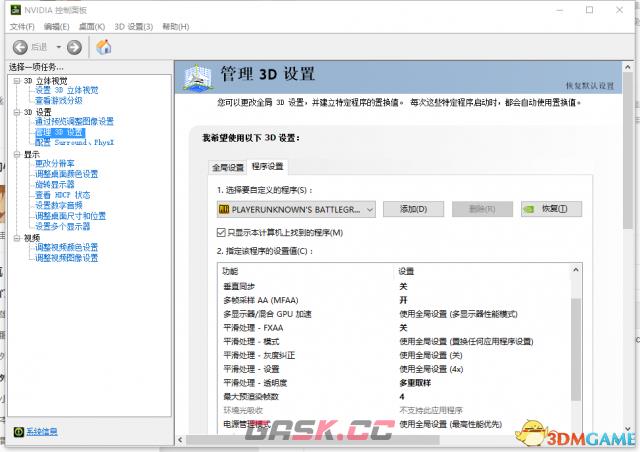
Task: Click main panel scroll-down arrow
Action: pyautogui.click(x=628, y=429)
